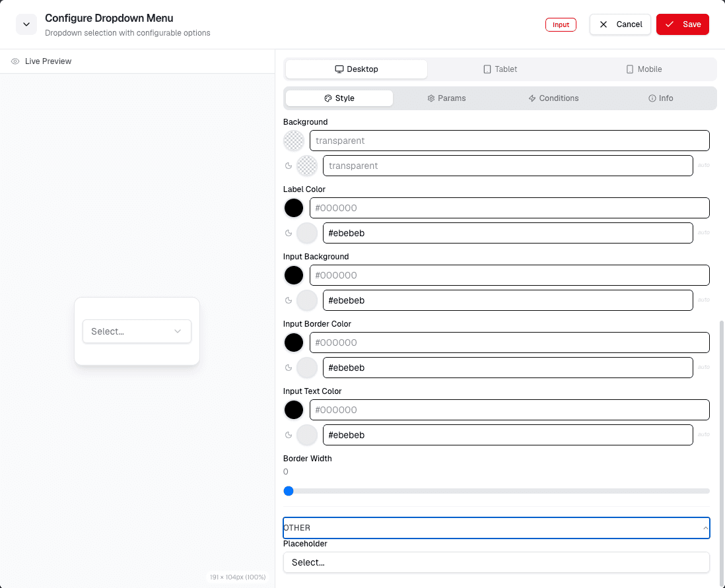This screenshot has width=725, height=588.
Task: Click the Cancel button
Action: coord(620,24)
